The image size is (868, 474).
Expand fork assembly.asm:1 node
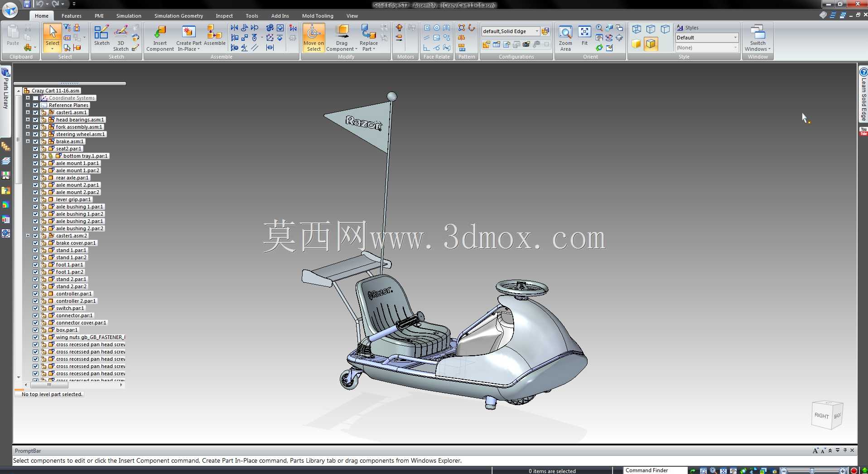point(28,127)
